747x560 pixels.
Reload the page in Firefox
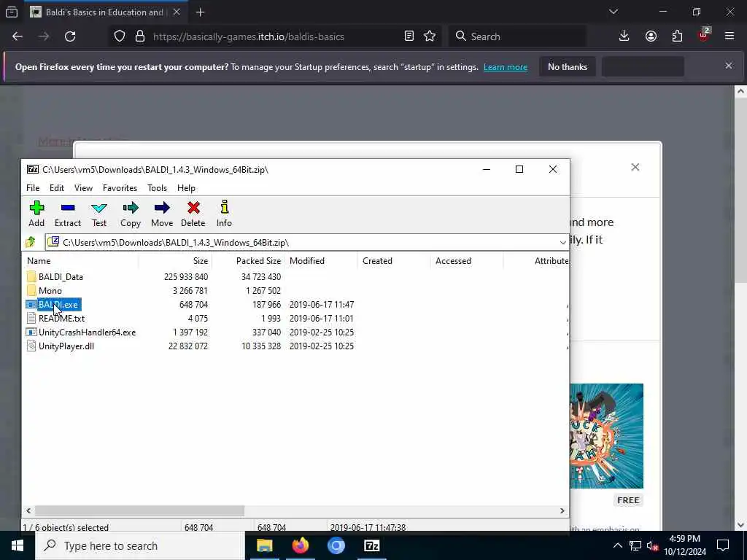coord(70,36)
